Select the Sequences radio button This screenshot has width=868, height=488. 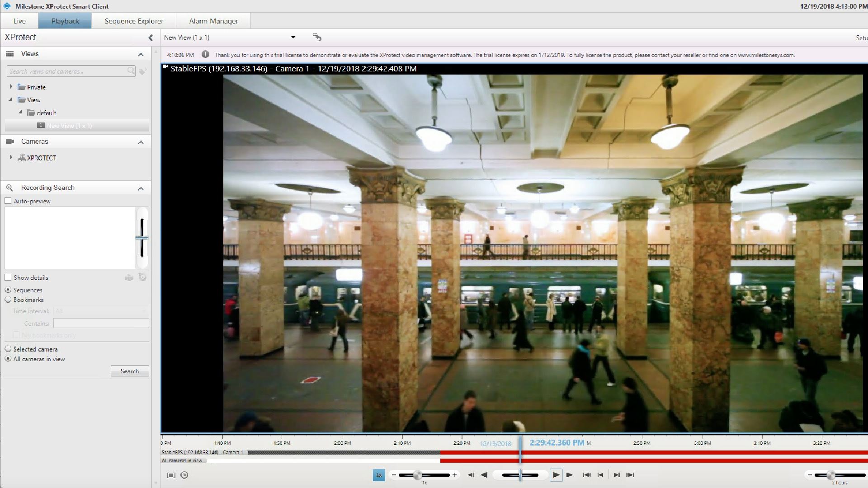tap(8, 290)
